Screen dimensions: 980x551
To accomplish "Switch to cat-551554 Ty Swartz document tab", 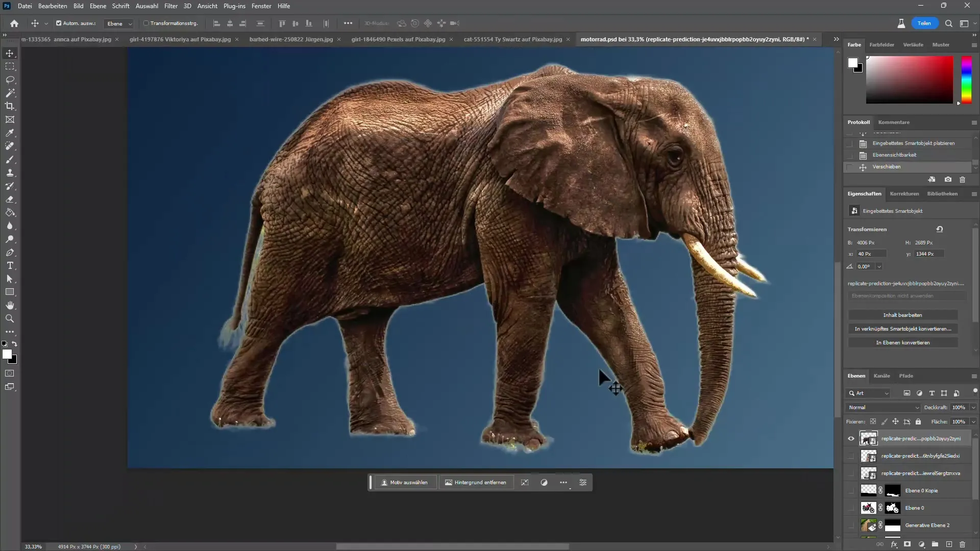I will 512,39.
